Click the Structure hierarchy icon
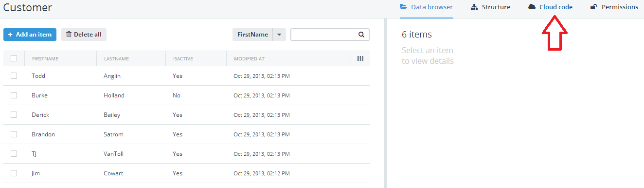The image size is (644, 188). tap(474, 7)
